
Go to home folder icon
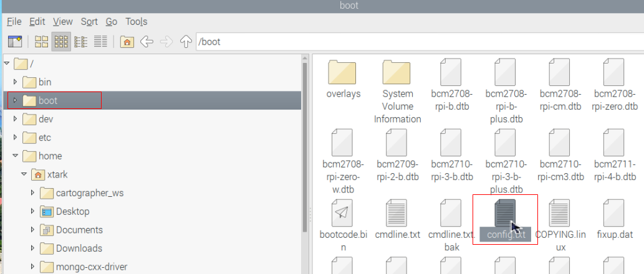[127, 42]
